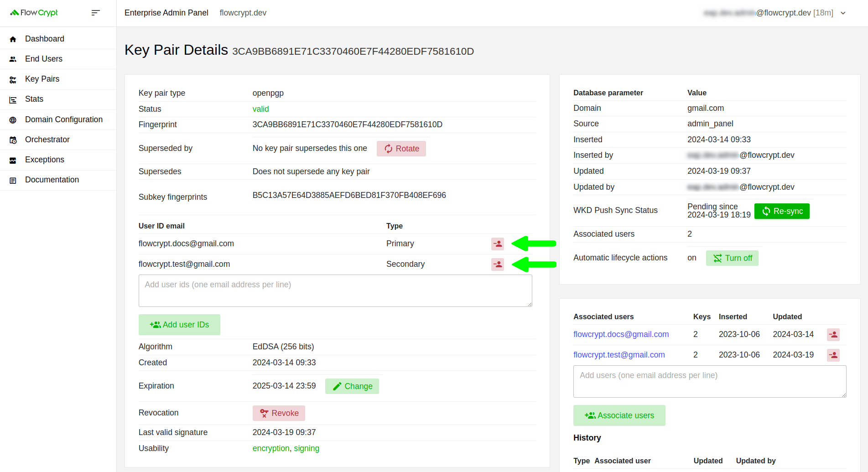Click the Domain Configuration globe icon
Screen dimensions: 868x472
point(13,120)
